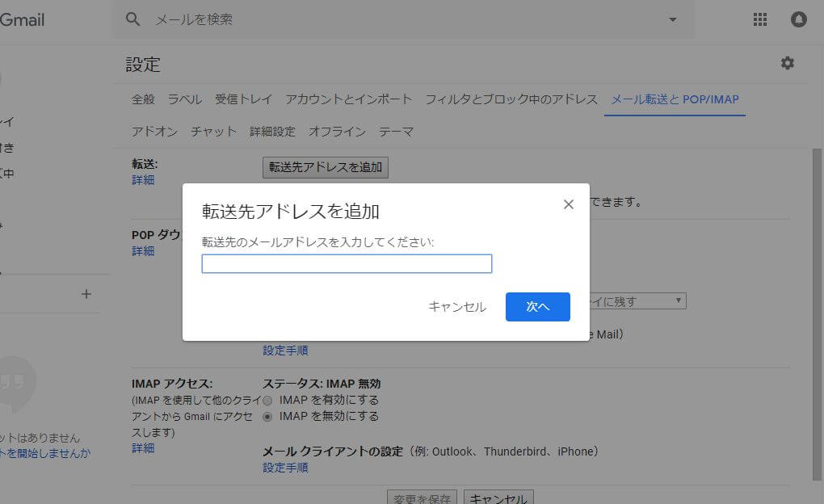Click the メールを検索 search box

pos(404,19)
